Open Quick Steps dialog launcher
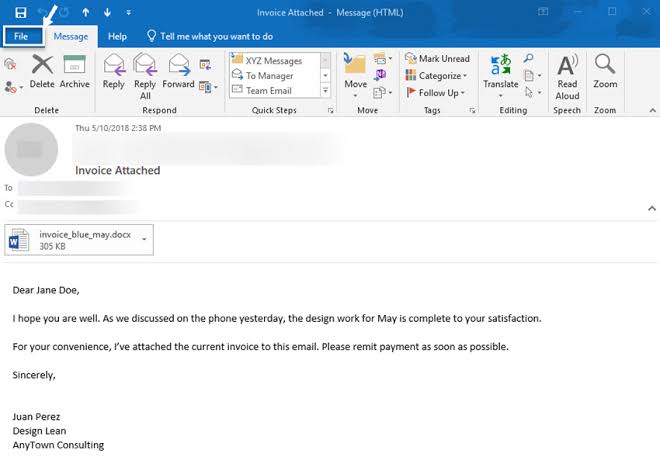Screen dimensions: 660x464 click(x=331, y=111)
